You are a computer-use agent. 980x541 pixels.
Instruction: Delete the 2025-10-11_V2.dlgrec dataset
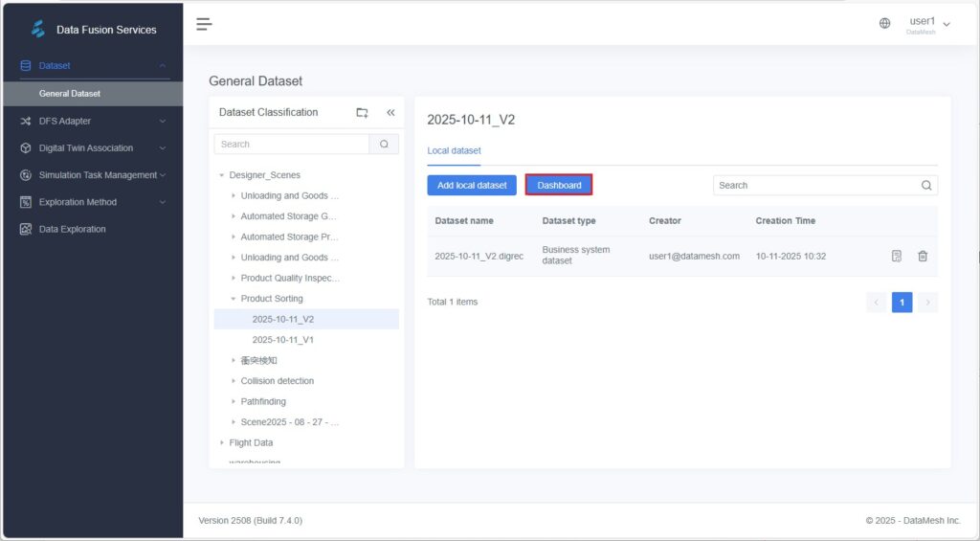(x=923, y=256)
